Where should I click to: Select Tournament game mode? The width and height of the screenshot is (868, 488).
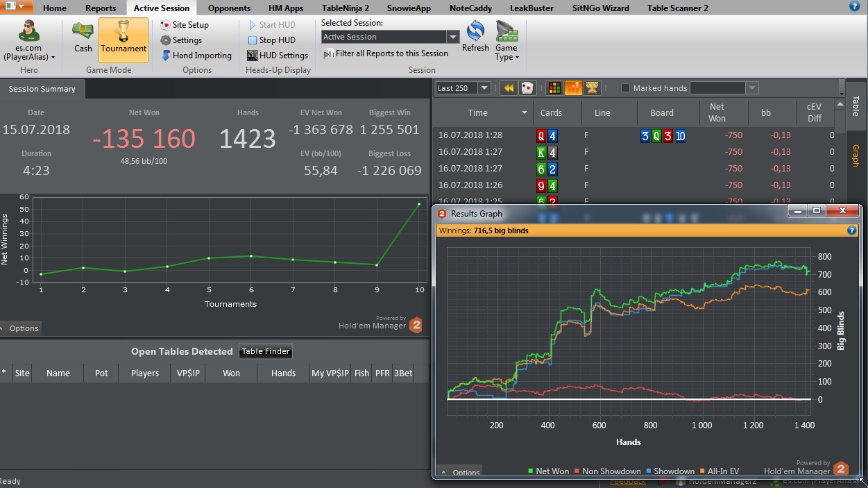[x=124, y=40]
